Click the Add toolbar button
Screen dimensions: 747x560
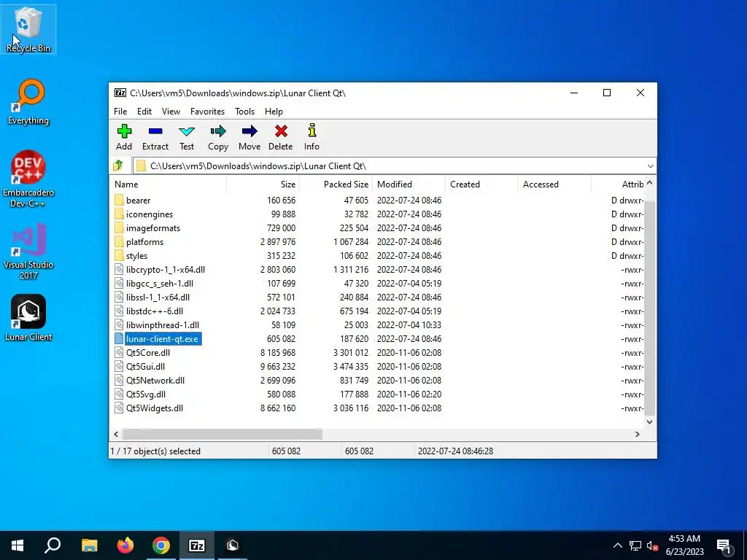tap(124, 137)
